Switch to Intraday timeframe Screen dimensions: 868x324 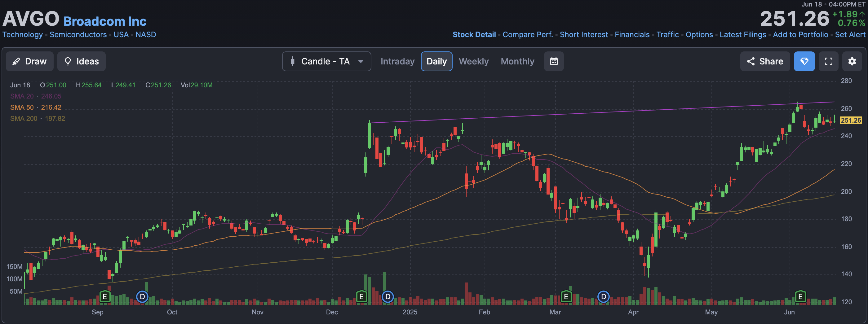click(397, 61)
